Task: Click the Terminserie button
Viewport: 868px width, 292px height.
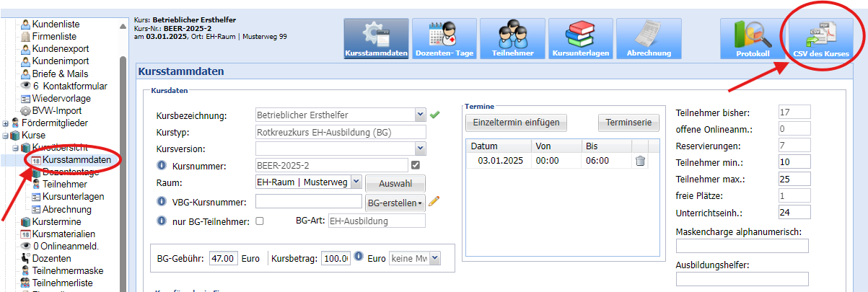Action: tap(628, 123)
